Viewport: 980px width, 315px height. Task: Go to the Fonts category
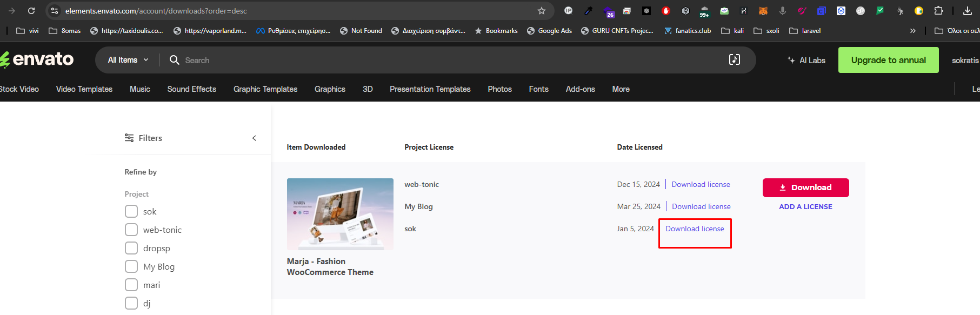539,89
